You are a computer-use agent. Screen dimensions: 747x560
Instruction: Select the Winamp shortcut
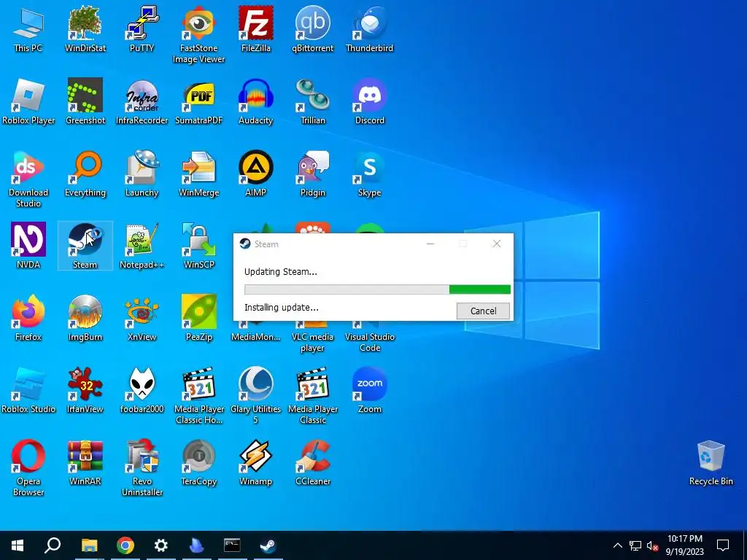(256, 463)
